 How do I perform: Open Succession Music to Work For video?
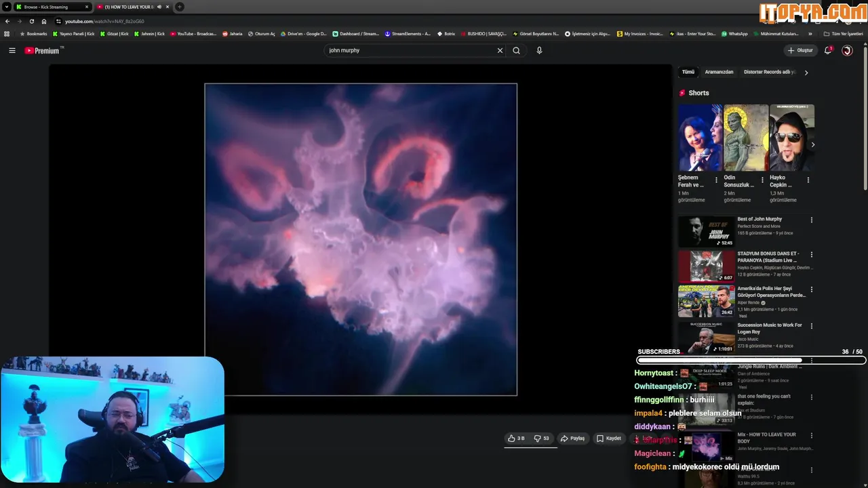(770, 328)
